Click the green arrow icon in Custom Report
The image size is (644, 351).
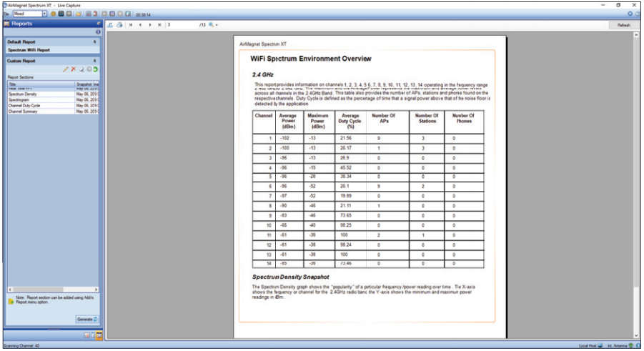95,69
